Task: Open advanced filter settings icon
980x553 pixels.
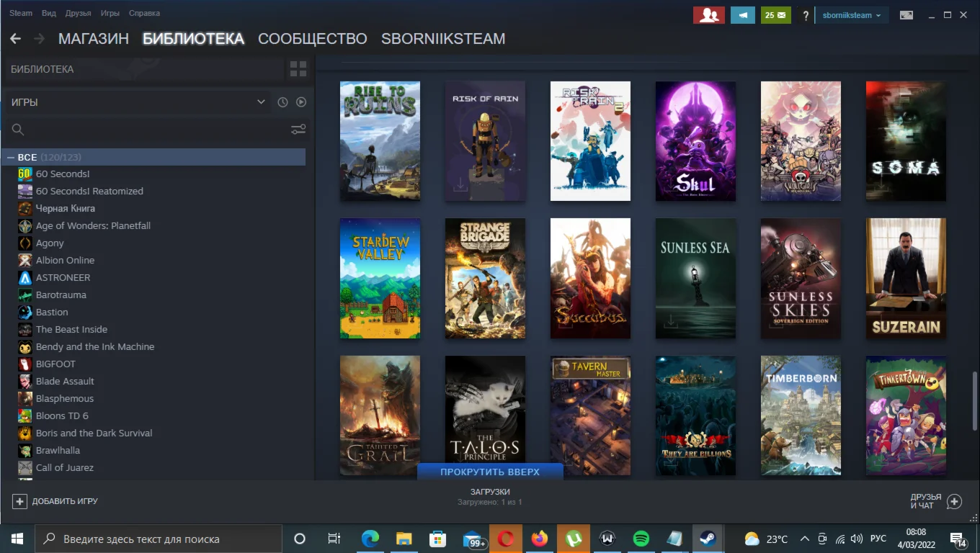Action: [298, 130]
